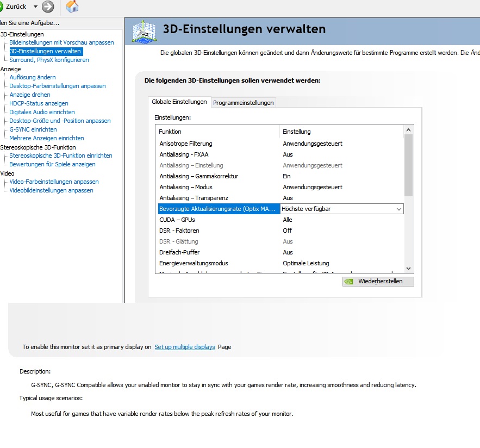Click scroll up arrow of settings list
The image size is (480, 448).
tap(408, 130)
